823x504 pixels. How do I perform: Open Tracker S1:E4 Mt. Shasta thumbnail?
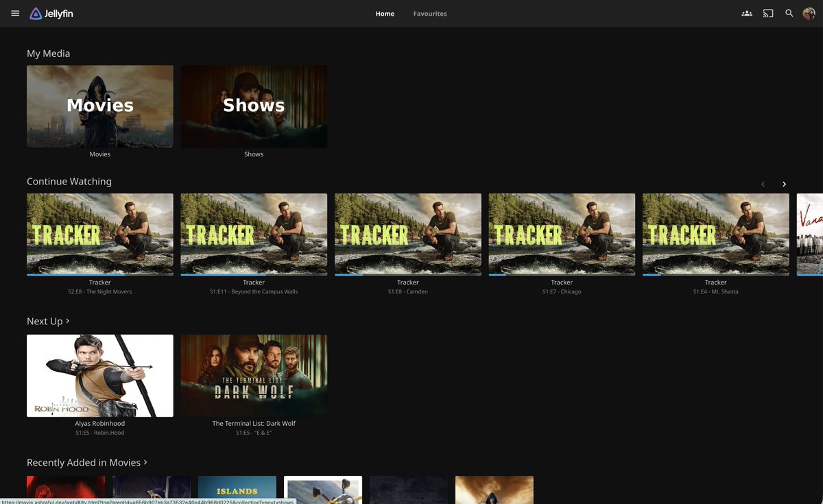[x=716, y=234]
